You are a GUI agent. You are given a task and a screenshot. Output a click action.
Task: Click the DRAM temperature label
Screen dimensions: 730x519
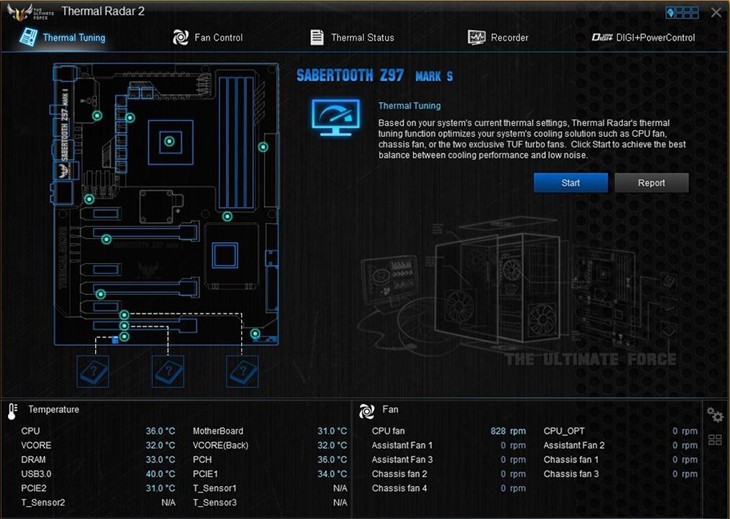(34, 459)
